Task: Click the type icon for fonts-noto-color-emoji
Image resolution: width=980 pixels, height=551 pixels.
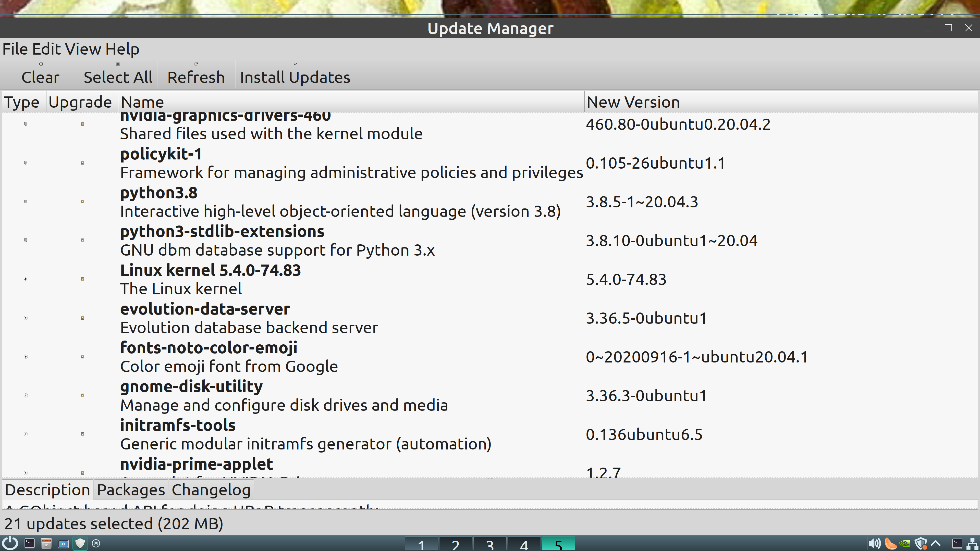Action: pyautogui.click(x=26, y=357)
